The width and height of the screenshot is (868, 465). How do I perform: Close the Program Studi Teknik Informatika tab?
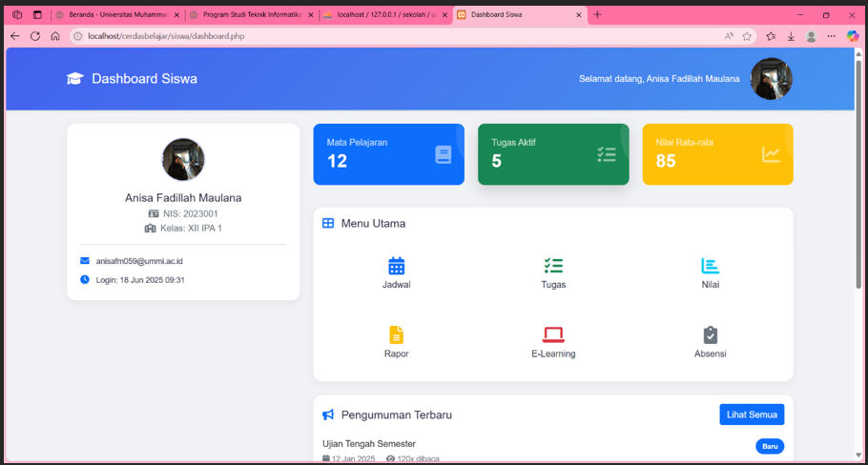[311, 15]
